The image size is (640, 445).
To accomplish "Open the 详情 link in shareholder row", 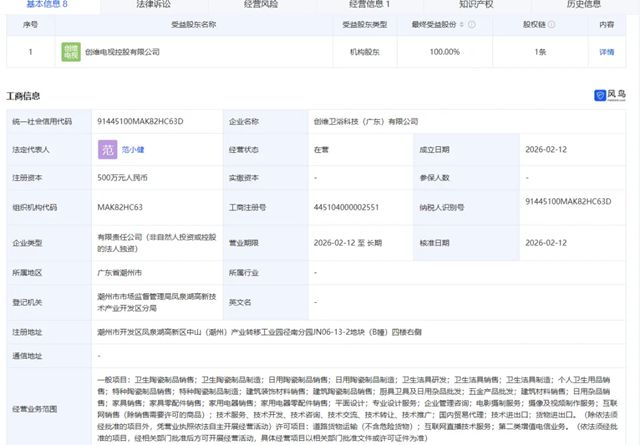I will [x=607, y=52].
